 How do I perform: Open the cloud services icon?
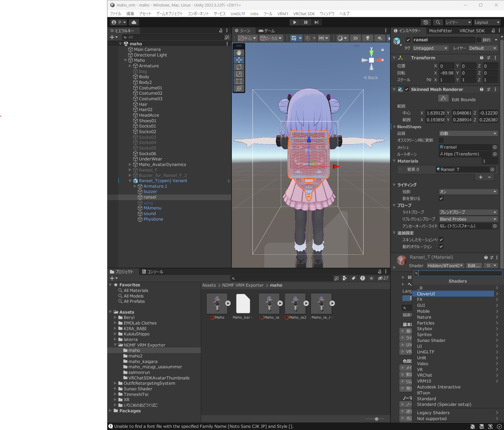(x=134, y=22)
